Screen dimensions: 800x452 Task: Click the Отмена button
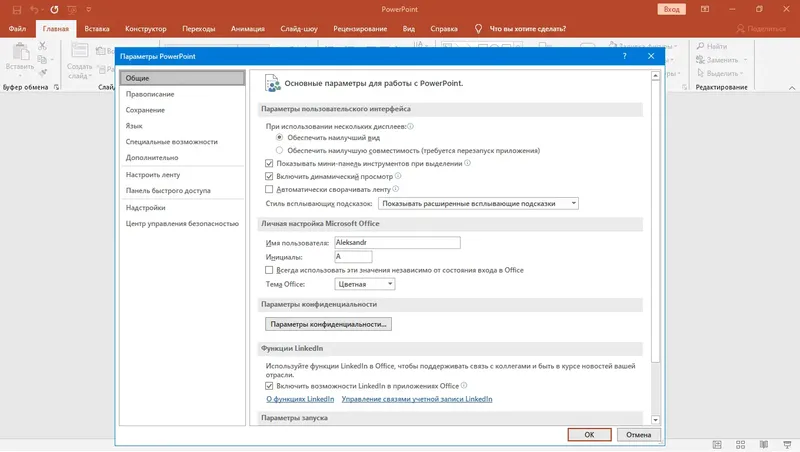click(x=639, y=435)
